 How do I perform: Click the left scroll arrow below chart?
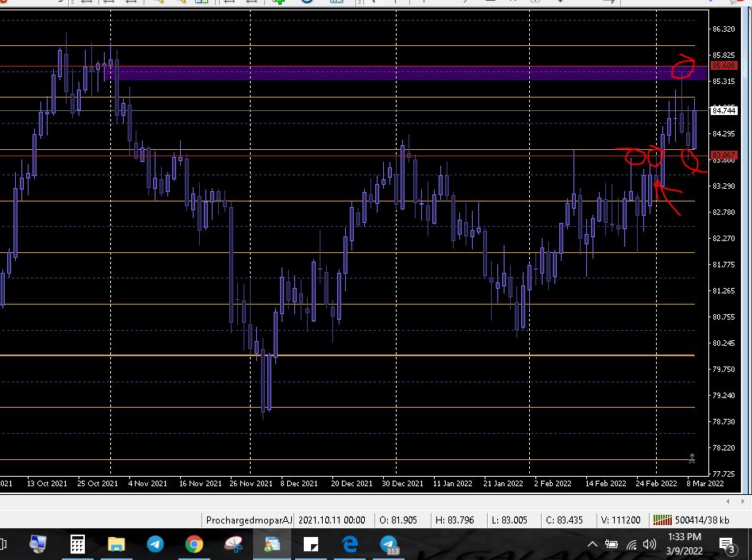point(728,501)
